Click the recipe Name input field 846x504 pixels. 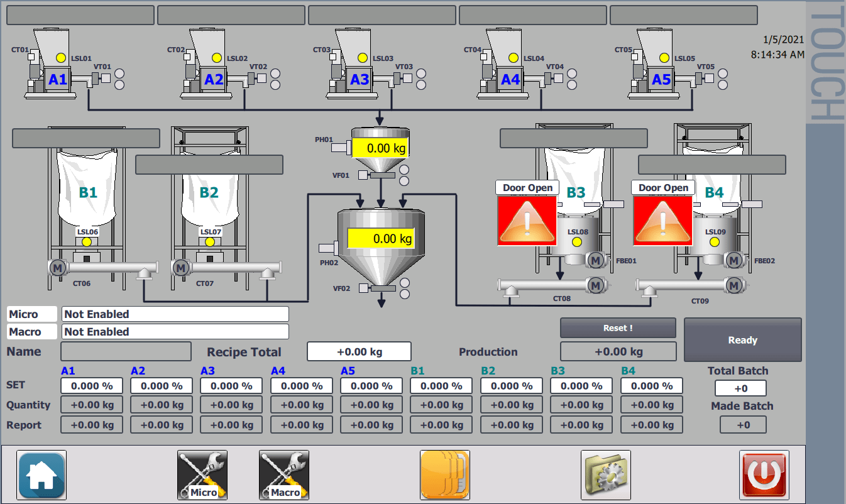click(126, 351)
